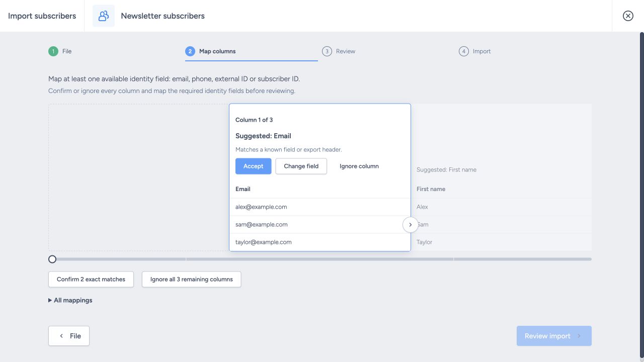This screenshot has width=644, height=362.
Task: Select the sam@example.com cell
Action: click(320, 225)
